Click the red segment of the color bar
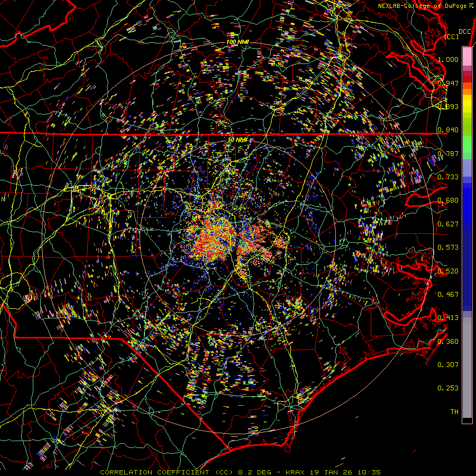 click(x=467, y=79)
